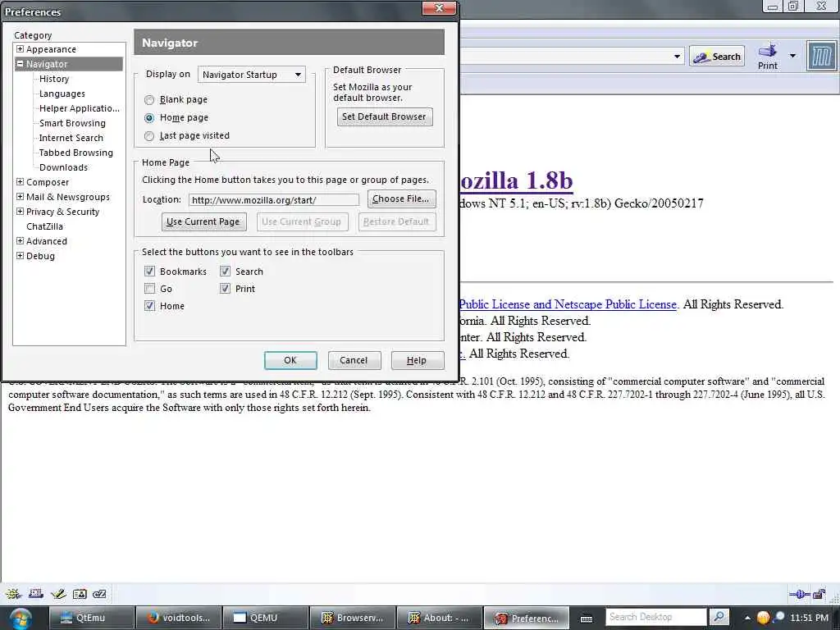
Task: Select Last page visited radio option
Action: [149, 136]
